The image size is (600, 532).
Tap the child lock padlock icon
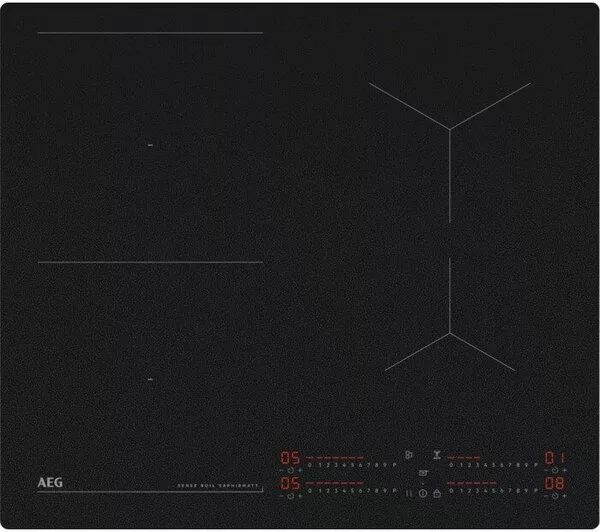coord(437,493)
